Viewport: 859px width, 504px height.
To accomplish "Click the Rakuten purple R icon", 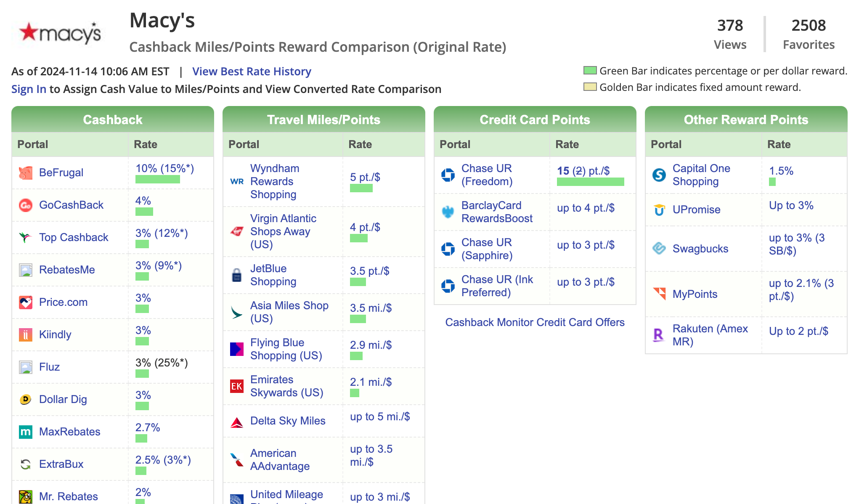I will click(659, 335).
